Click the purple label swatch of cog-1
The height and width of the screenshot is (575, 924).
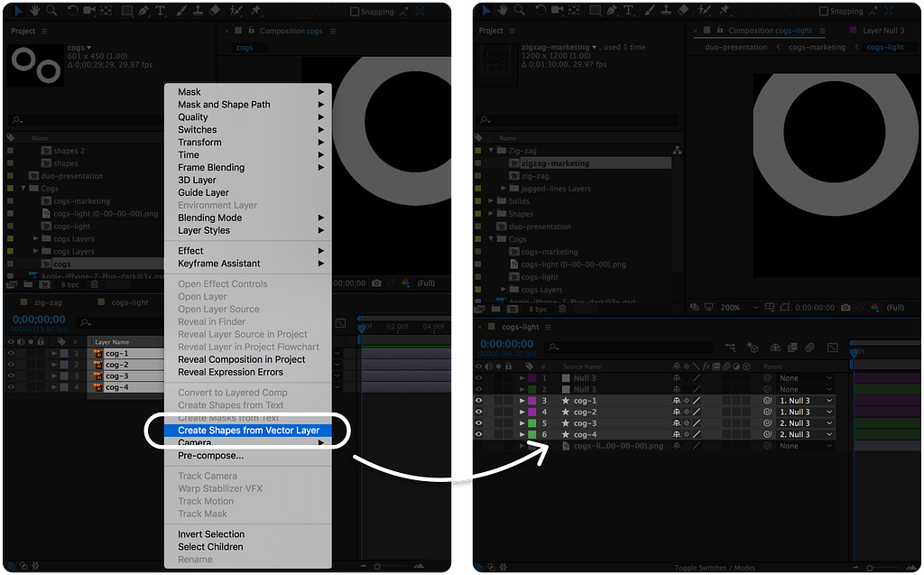pyautogui.click(x=531, y=401)
